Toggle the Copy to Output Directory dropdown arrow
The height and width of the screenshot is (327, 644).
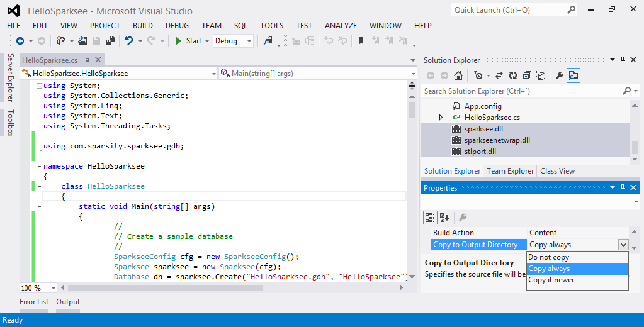tap(623, 245)
